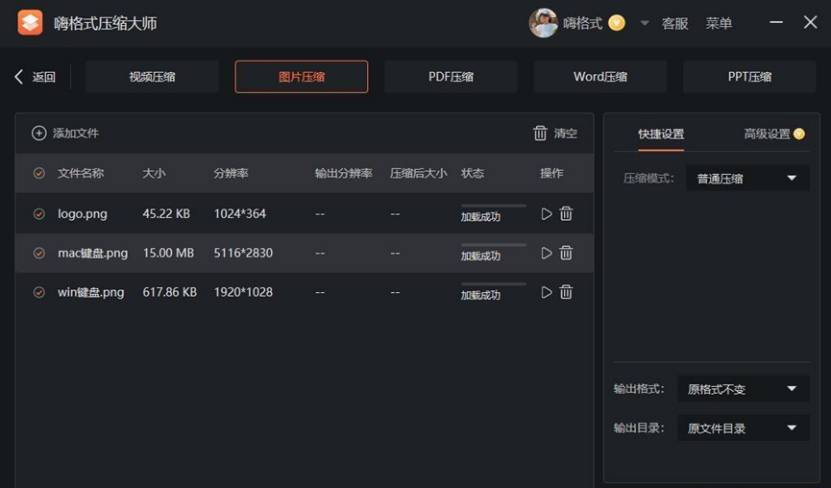Click the 1024*364 resolution value
This screenshot has height=488, width=831.
point(240,214)
